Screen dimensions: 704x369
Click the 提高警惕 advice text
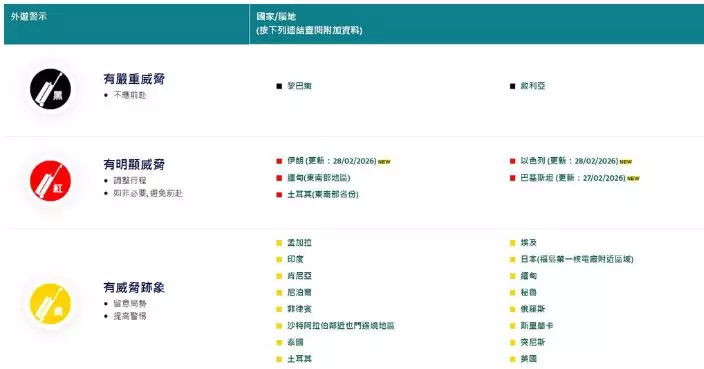tap(130, 316)
